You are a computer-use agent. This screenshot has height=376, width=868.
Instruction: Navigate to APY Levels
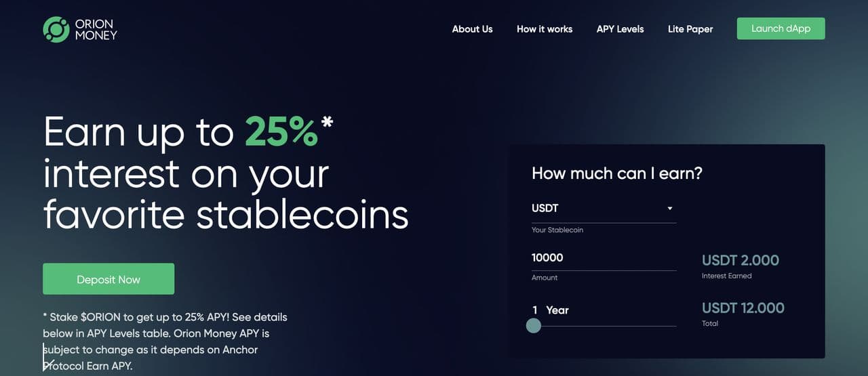pyautogui.click(x=620, y=29)
